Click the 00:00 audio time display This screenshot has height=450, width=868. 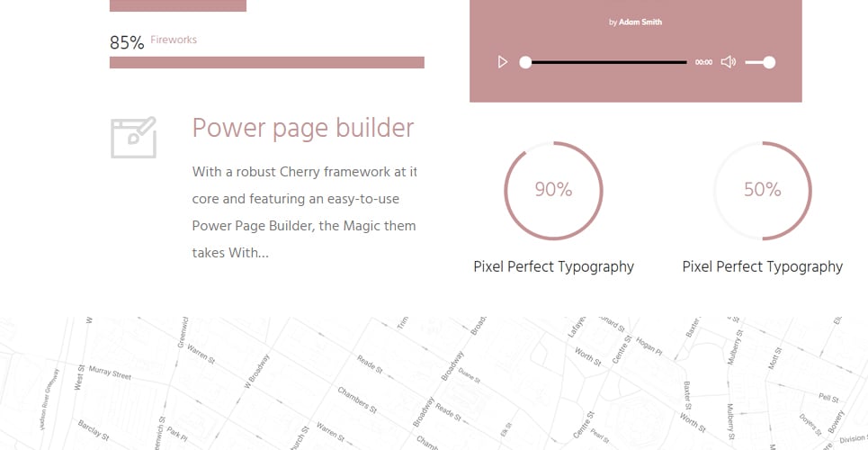[x=703, y=63]
